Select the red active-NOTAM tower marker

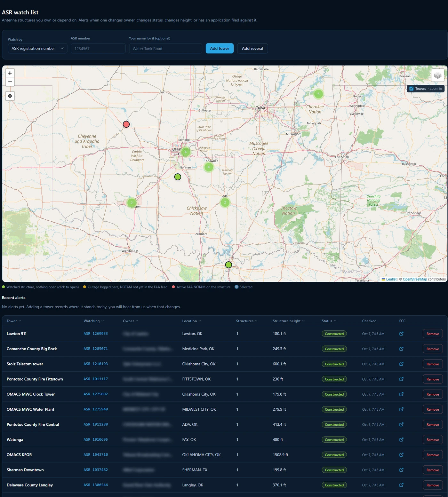tap(126, 124)
